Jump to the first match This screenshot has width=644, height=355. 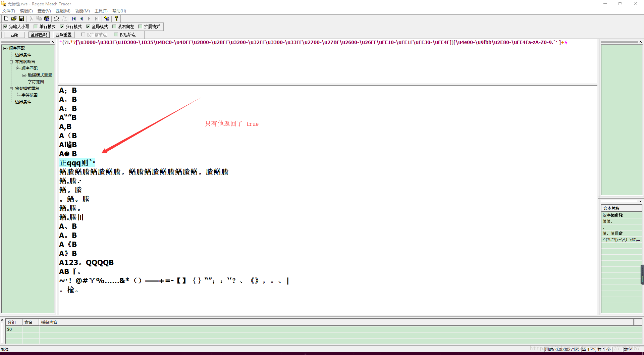pos(74,18)
